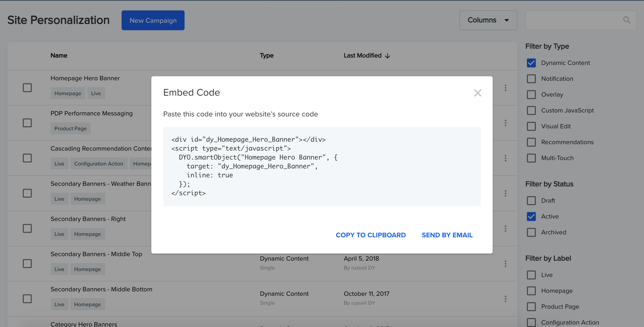This screenshot has width=644, height=327.
Task: Open Secondary Banners - Middle Bottom campaign
Action: click(x=101, y=289)
